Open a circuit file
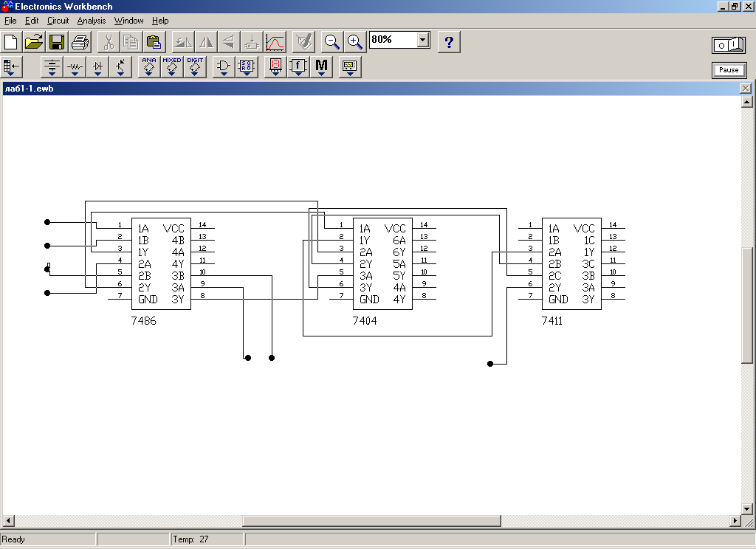This screenshot has height=549, width=756. (34, 42)
